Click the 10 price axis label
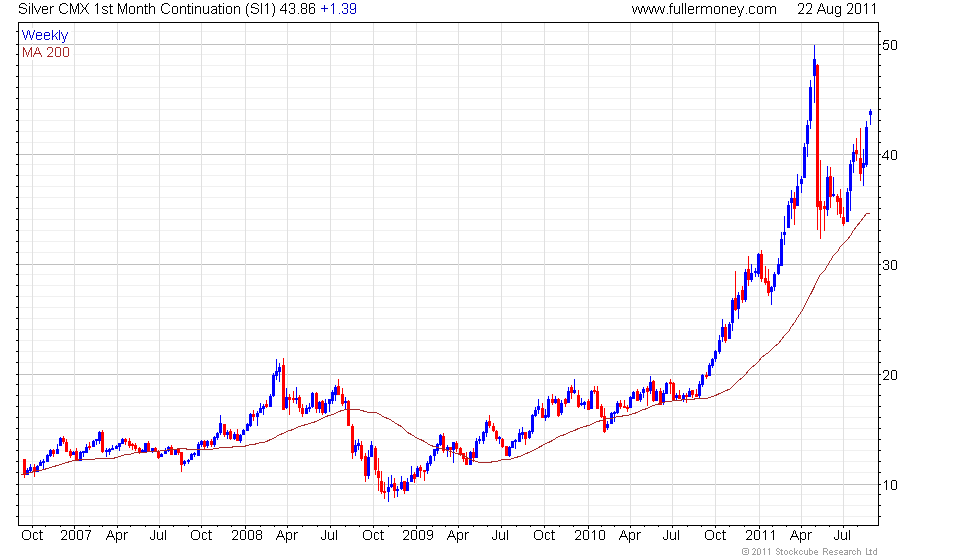960x560 pixels. click(890, 485)
